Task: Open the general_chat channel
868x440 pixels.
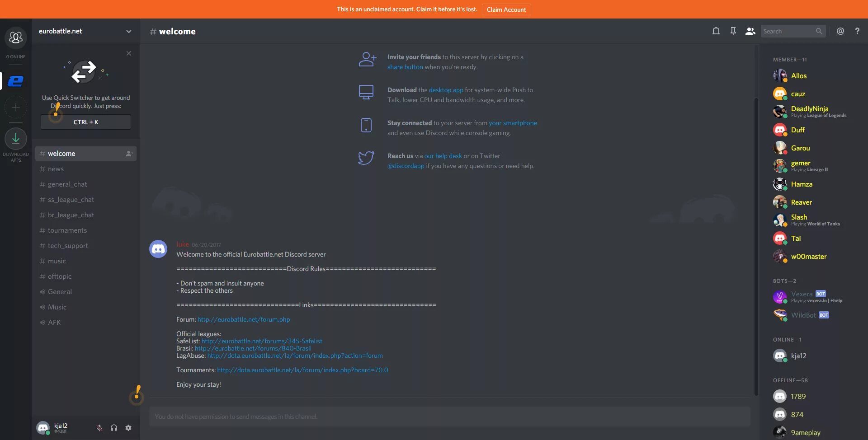Action: pos(86,184)
